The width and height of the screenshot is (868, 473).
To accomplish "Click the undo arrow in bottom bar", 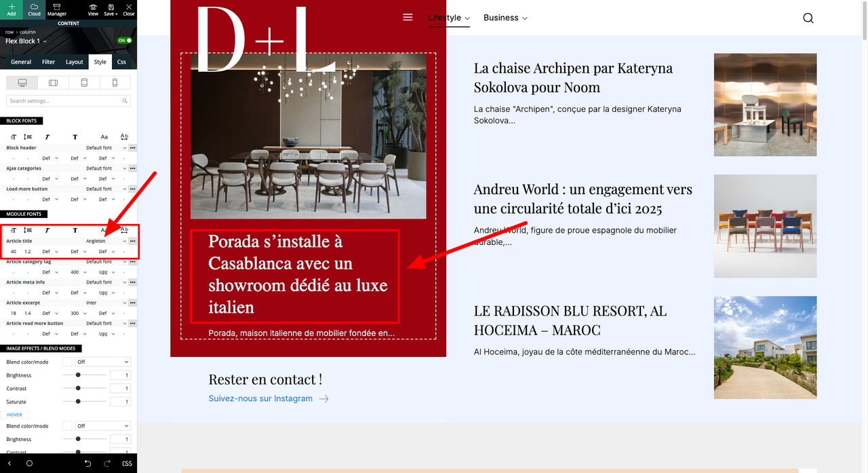I will click(x=87, y=463).
